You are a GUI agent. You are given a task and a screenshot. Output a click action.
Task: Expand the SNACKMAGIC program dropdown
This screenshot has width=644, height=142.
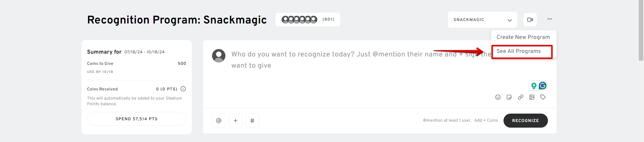pyautogui.click(x=483, y=20)
